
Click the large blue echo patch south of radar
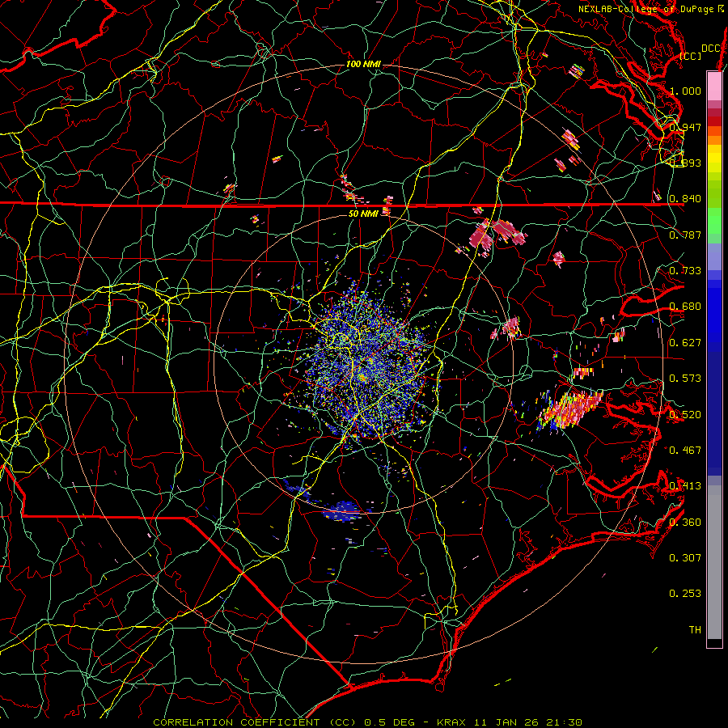tap(342, 510)
